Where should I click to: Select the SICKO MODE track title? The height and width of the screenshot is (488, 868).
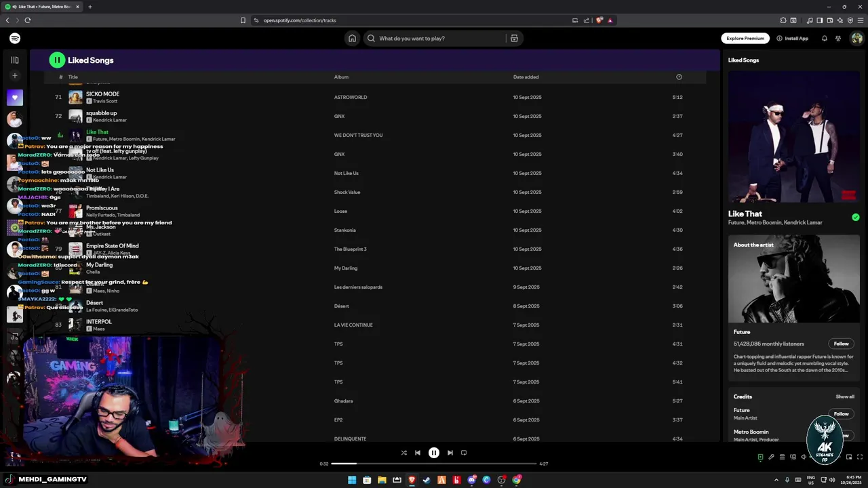point(102,94)
